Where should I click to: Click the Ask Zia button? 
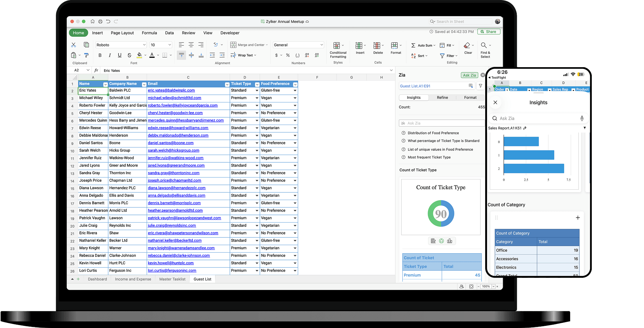click(x=469, y=75)
